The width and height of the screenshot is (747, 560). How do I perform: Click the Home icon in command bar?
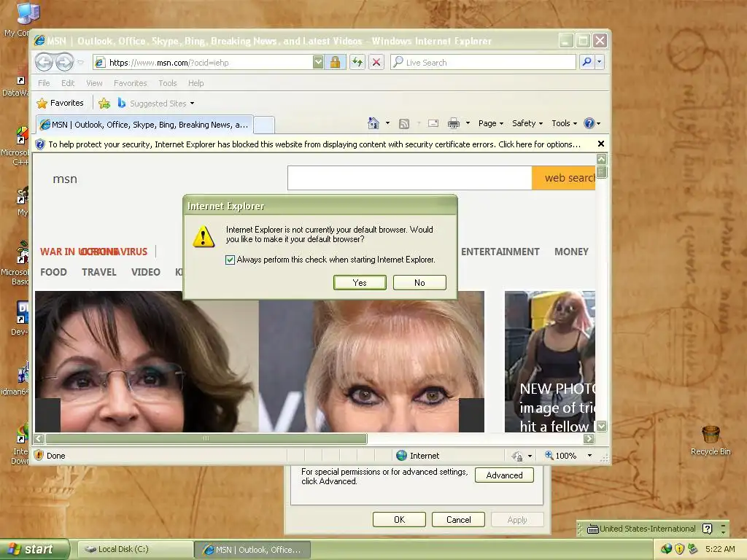point(373,123)
